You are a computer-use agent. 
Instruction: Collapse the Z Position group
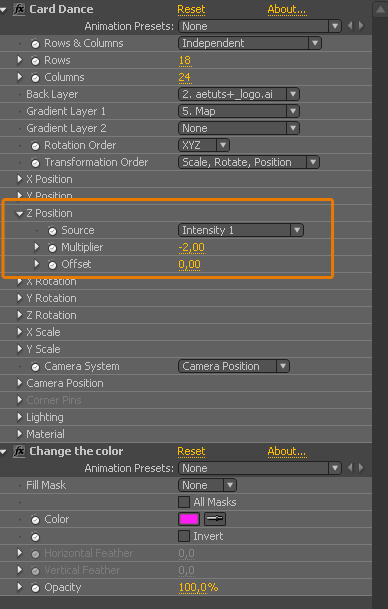click(19, 214)
